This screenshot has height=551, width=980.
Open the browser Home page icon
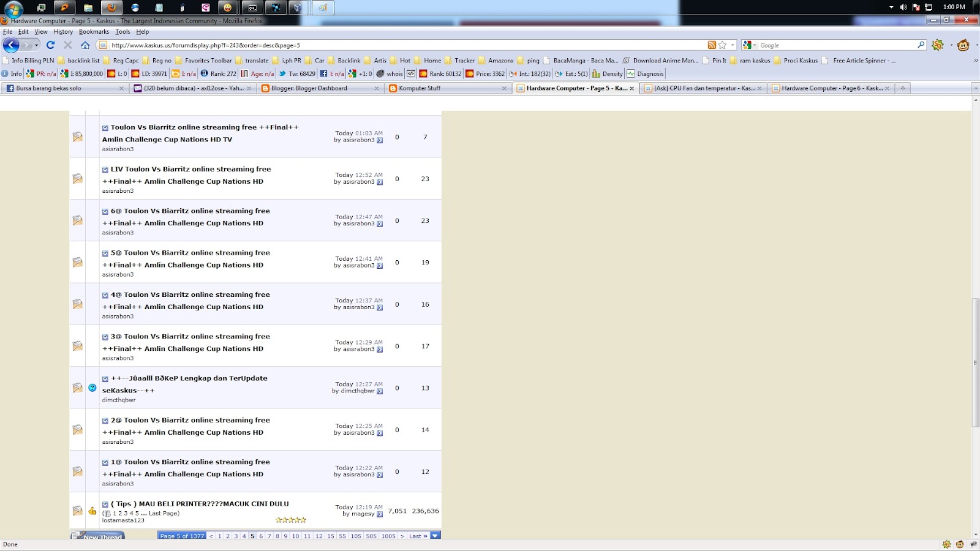tap(85, 45)
